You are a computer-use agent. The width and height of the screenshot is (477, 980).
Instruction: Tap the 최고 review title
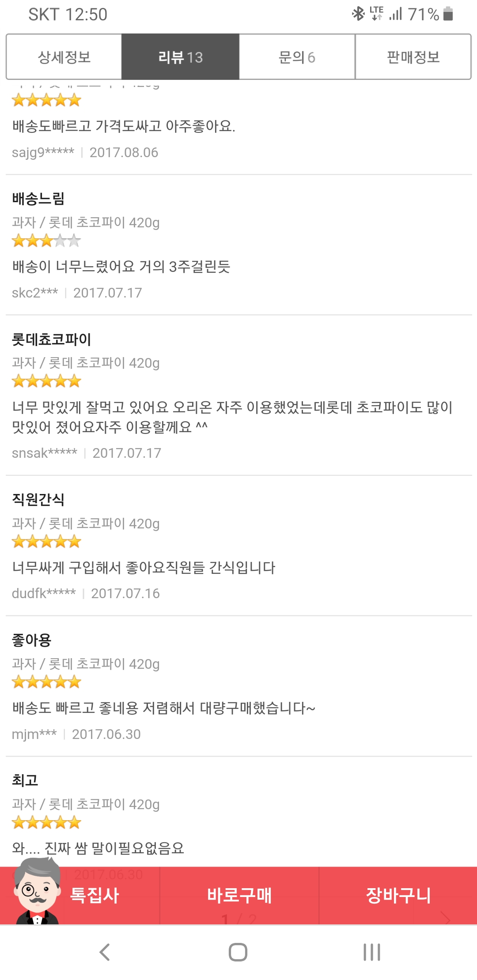point(25,780)
